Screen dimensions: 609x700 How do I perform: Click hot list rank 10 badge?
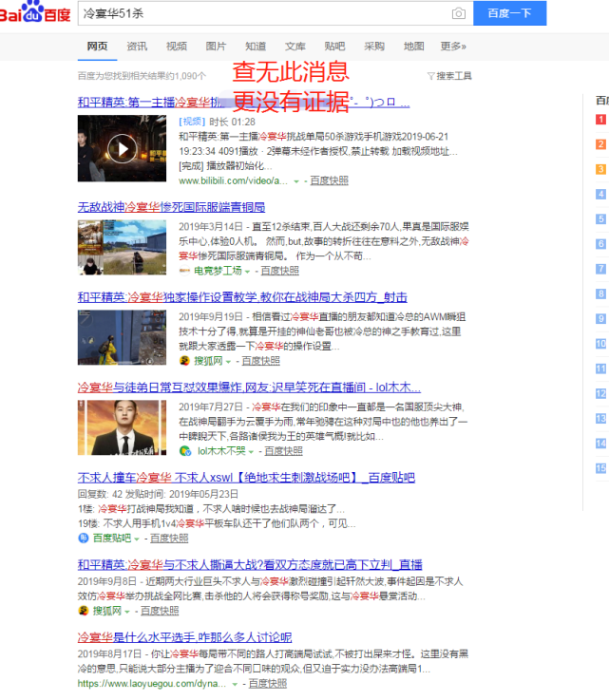click(x=601, y=344)
